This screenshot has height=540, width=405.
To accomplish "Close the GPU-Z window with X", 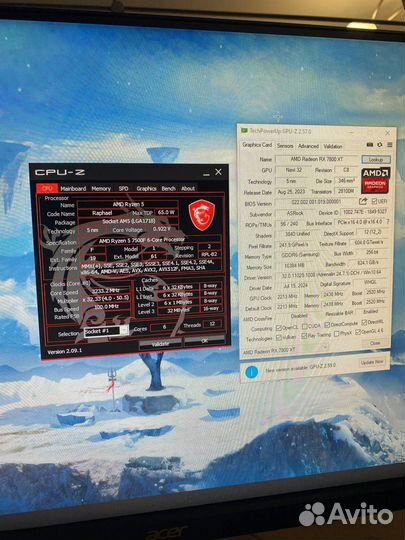I will point(388,133).
